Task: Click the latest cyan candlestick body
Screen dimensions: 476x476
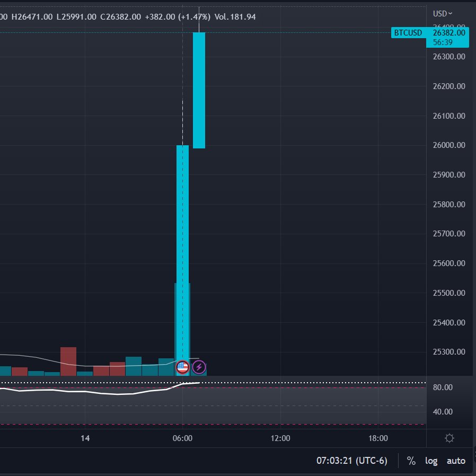Action: [x=199, y=90]
